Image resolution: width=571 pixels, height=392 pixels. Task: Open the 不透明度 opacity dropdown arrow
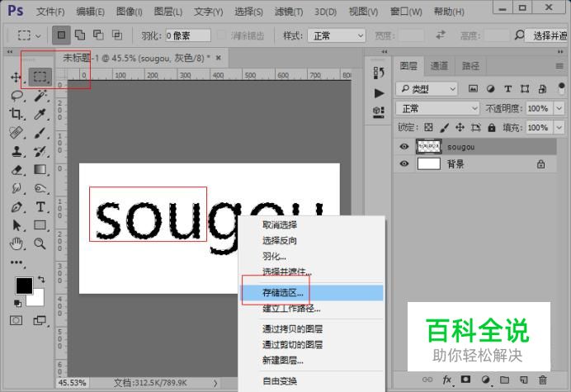(x=559, y=108)
